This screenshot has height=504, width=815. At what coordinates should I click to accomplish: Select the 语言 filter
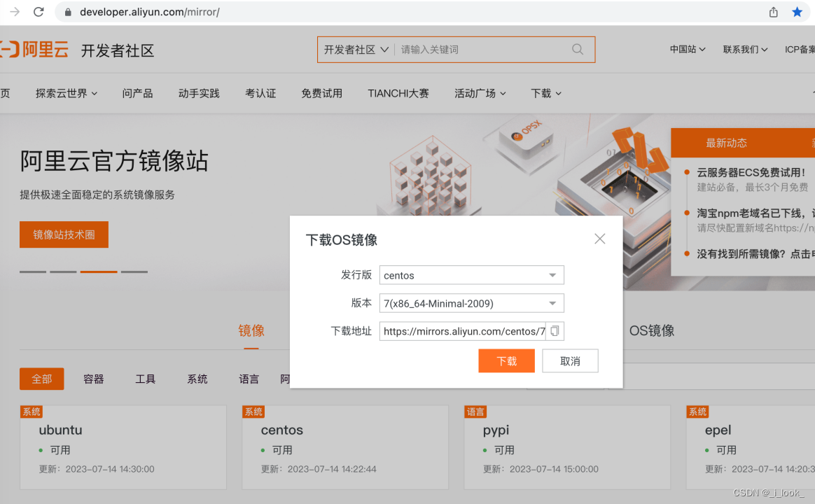[x=249, y=379]
